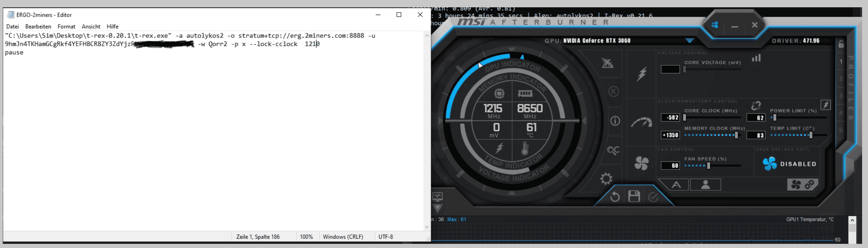This screenshot has height=248, width=868.
Task: Click the Fan Speed slider handle
Action: pos(709,166)
